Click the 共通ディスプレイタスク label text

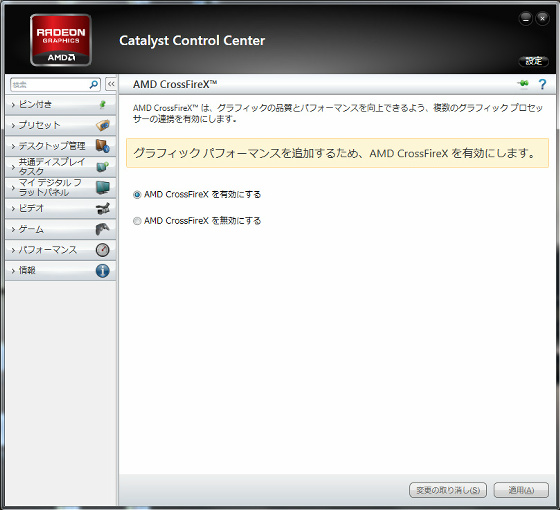(x=52, y=166)
